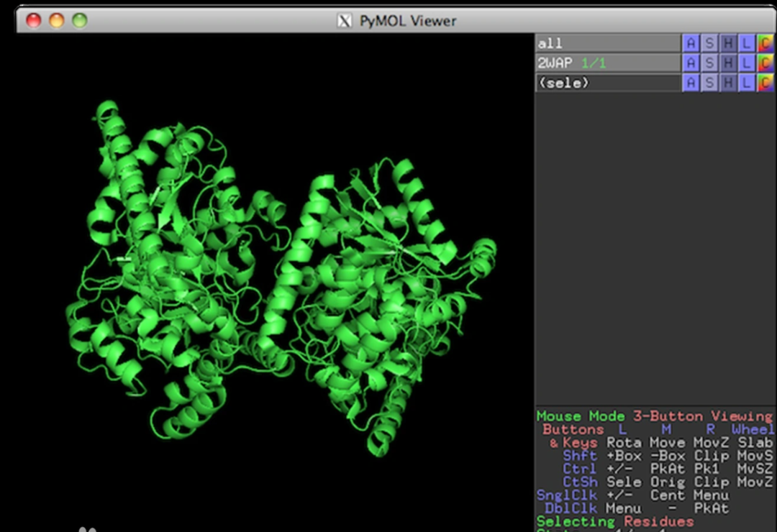Click the SnglClk row label

click(567, 495)
